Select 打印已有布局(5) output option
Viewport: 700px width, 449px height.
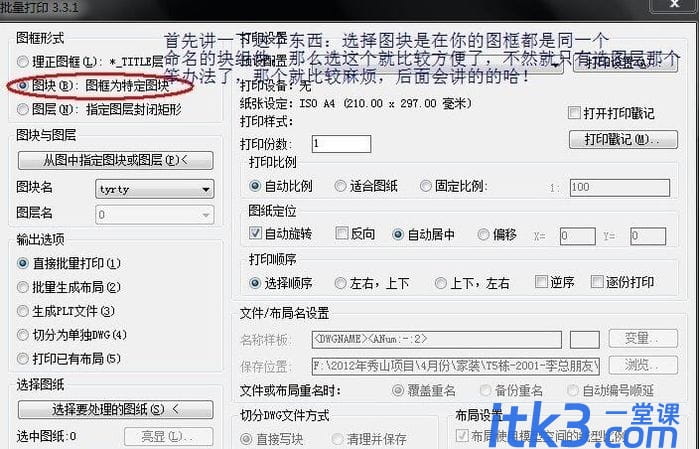[x=23, y=358]
